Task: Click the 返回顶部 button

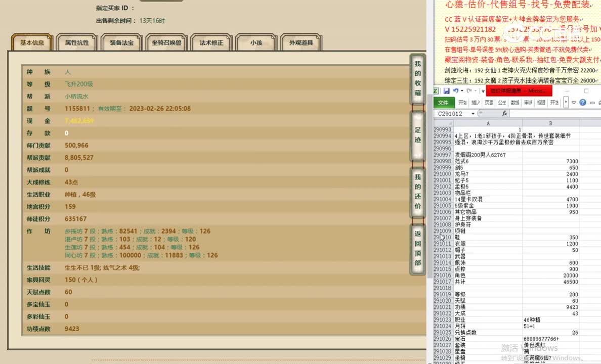Action: pyautogui.click(x=417, y=248)
